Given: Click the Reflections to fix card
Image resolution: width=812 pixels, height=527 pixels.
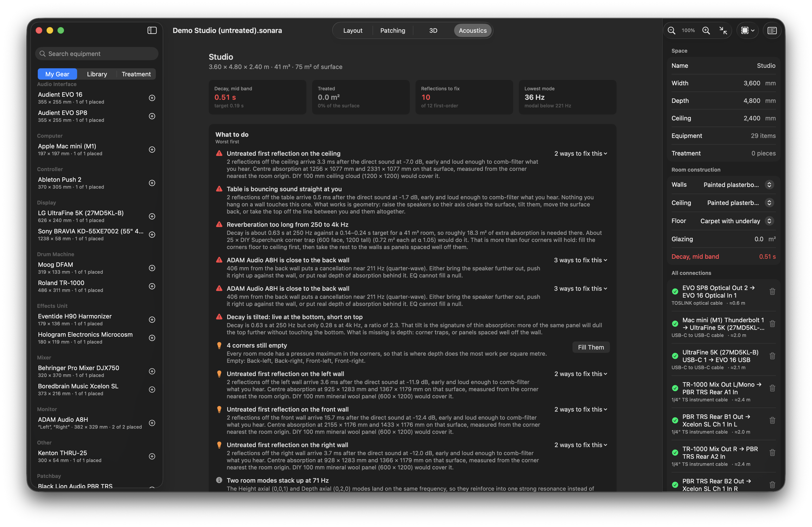Looking at the screenshot, I should tap(464, 97).
